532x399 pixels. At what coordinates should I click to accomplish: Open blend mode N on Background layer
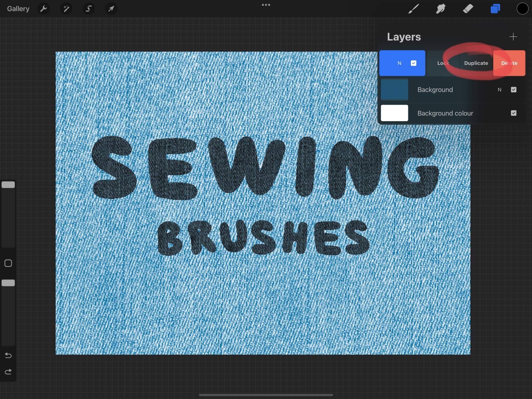pos(499,90)
